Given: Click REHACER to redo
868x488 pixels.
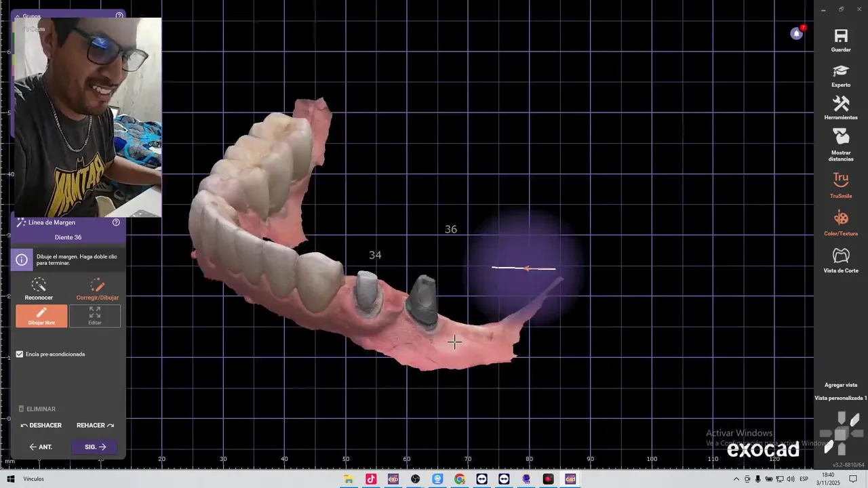Looking at the screenshot, I should pyautogui.click(x=95, y=426).
